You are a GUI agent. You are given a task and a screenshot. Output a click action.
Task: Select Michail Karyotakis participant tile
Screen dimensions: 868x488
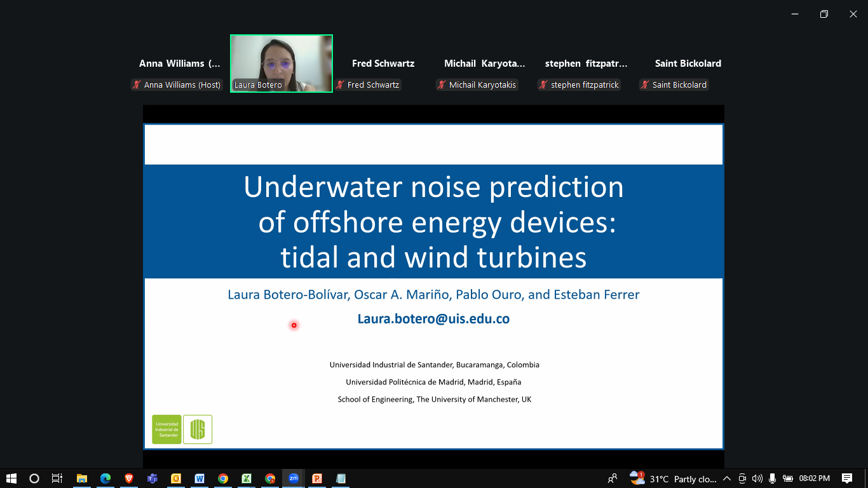point(485,64)
